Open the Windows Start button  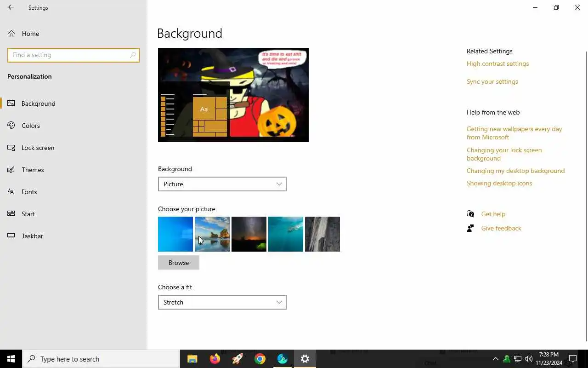11,359
